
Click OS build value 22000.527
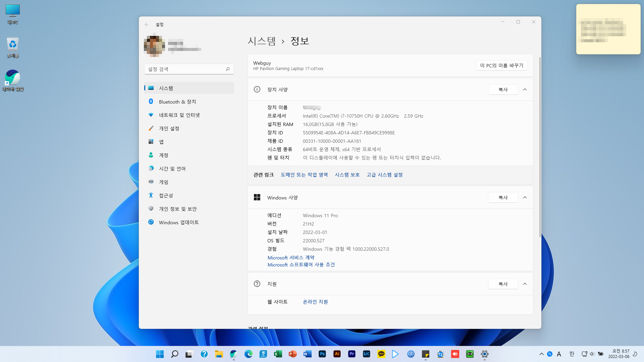[314, 241]
